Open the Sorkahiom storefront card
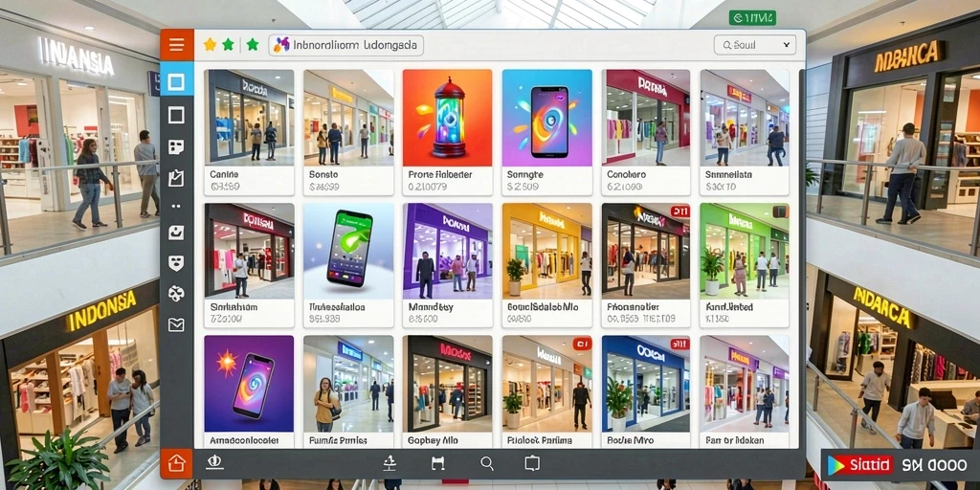Image resolution: width=980 pixels, height=490 pixels. 249,265
